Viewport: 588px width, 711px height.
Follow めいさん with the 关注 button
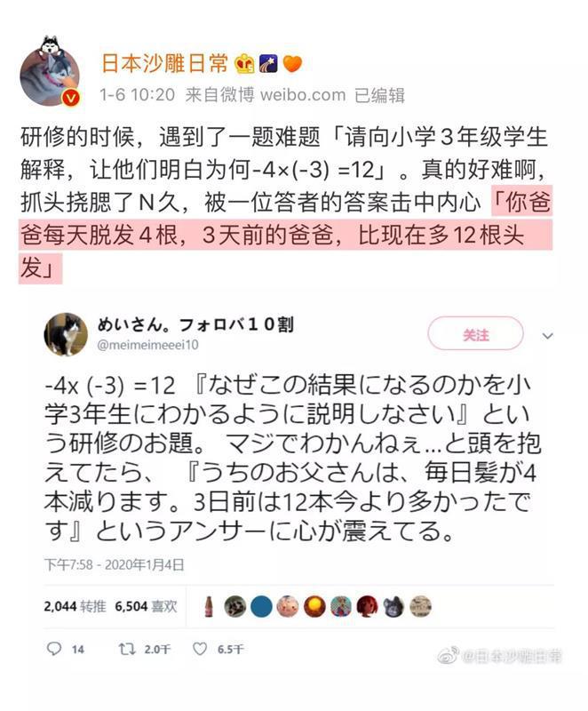(x=476, y=334)
